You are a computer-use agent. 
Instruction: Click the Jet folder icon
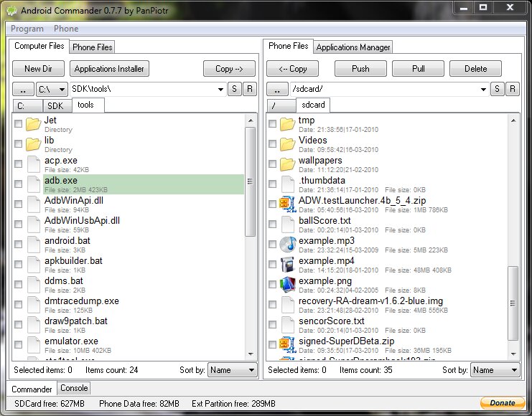tap(34, 124)
